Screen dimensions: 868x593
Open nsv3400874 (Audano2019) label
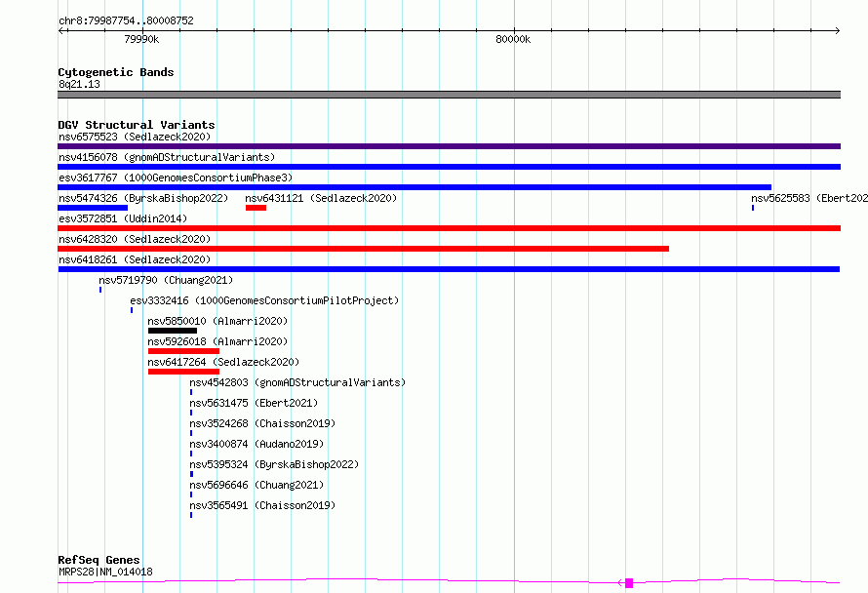point(256,444)
